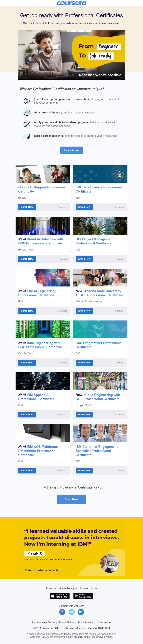Screen dimensions: 143x644
Task: Enroll Now in UCI Project Management certificate
Action: (84, 259)
